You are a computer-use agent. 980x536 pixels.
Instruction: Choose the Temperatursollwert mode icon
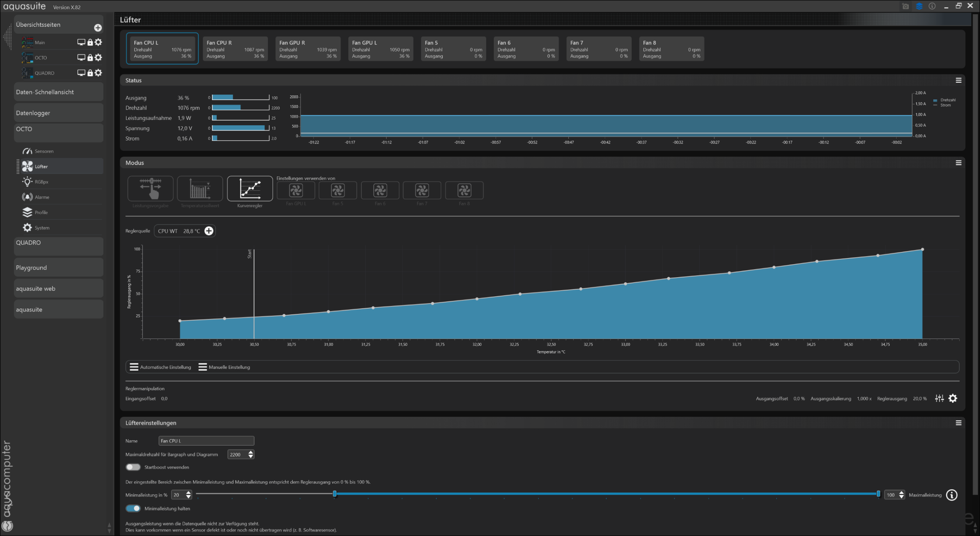tap(200, 188)
